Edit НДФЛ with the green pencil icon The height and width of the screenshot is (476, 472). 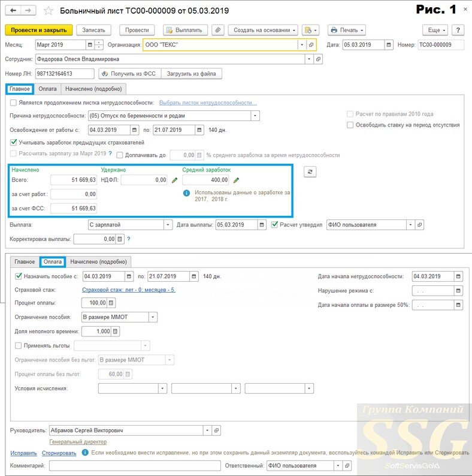[x=174, y=180]
